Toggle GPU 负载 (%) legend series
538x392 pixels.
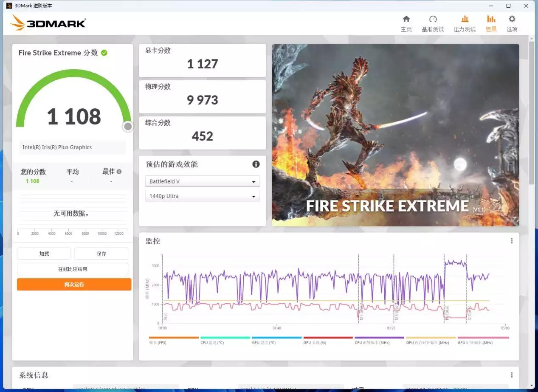click(x=315, y=342)
